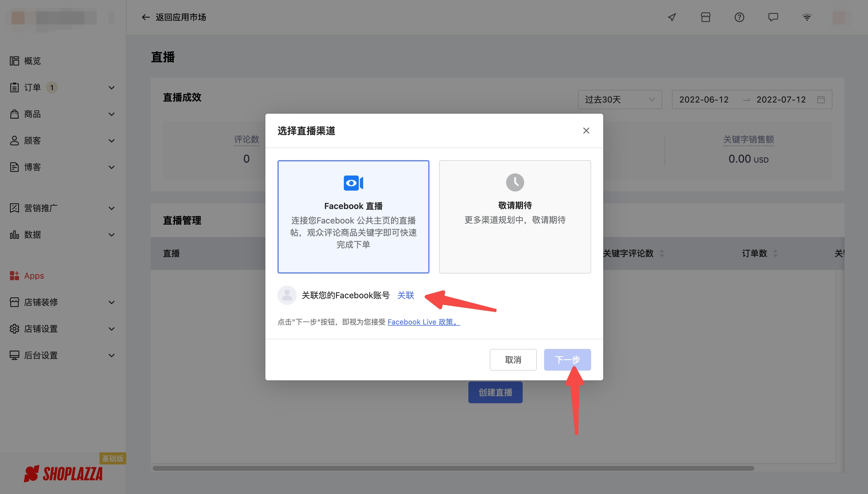Expand the 订单 menu chevron

click(111, 87)
